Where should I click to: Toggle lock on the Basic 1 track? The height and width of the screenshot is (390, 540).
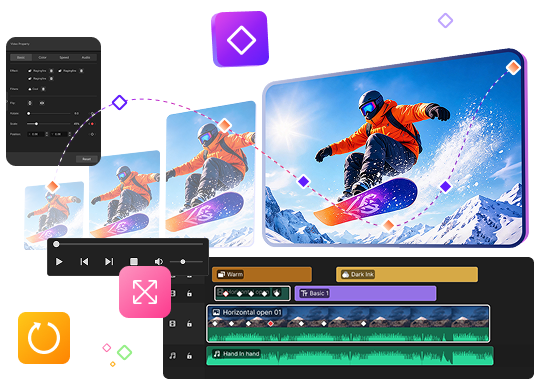(189, 294)
